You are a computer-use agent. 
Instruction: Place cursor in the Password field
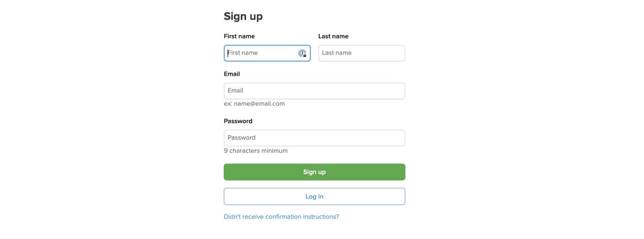pyautogui.click(x=314, y=138)
